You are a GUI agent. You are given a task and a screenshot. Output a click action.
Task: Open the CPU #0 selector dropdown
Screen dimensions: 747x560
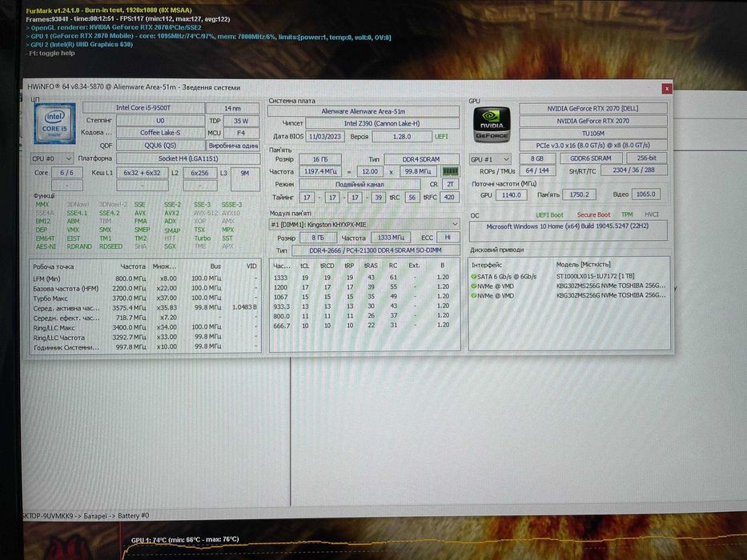click(52, 158)
